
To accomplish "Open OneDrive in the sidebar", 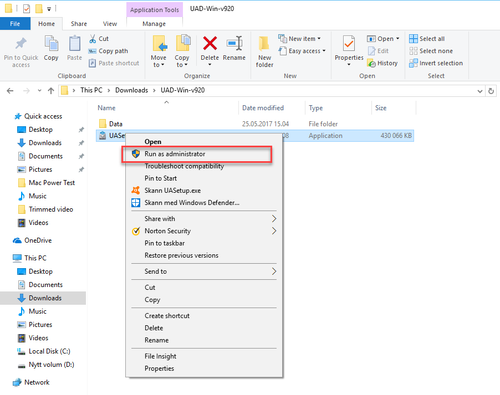I will point(32,240).
